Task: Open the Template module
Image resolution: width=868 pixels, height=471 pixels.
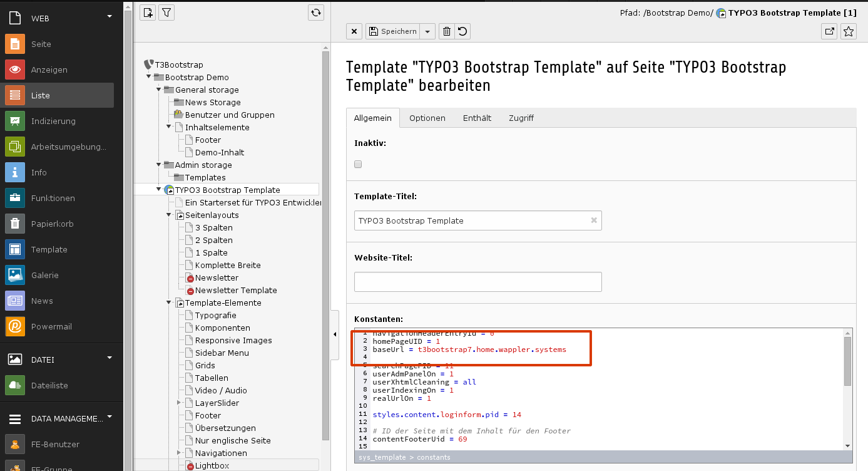Action: coord(15,249)
